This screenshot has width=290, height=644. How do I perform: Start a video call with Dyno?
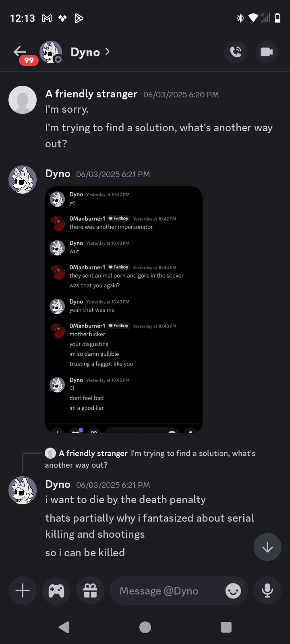click(x=267, y=52)
